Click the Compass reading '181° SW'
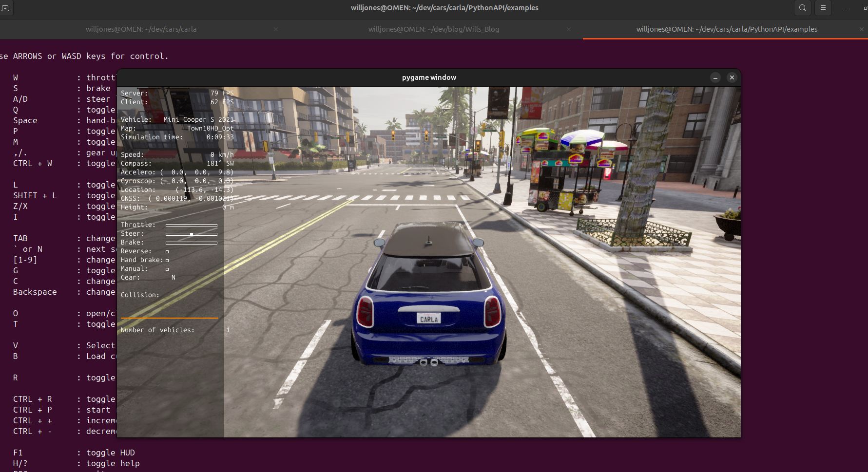The image size is (868, 472). 220,163
